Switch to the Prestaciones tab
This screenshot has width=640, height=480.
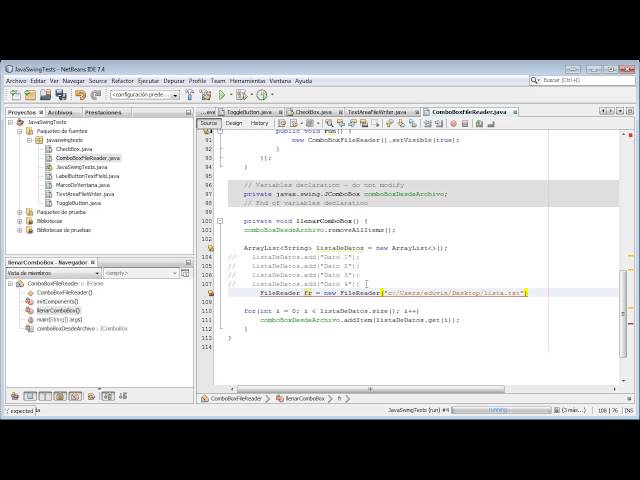[103, 112]
